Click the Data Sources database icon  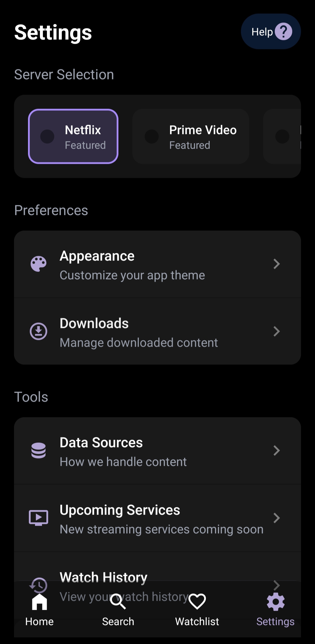click(38, 450)
